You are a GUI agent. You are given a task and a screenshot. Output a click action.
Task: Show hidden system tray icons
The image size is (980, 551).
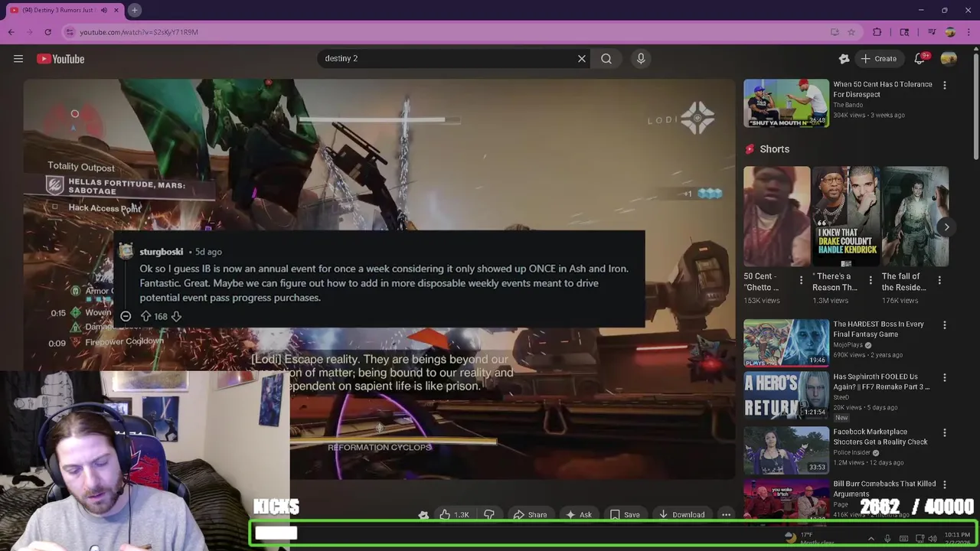pyautogui.click(x=871, y=539)
